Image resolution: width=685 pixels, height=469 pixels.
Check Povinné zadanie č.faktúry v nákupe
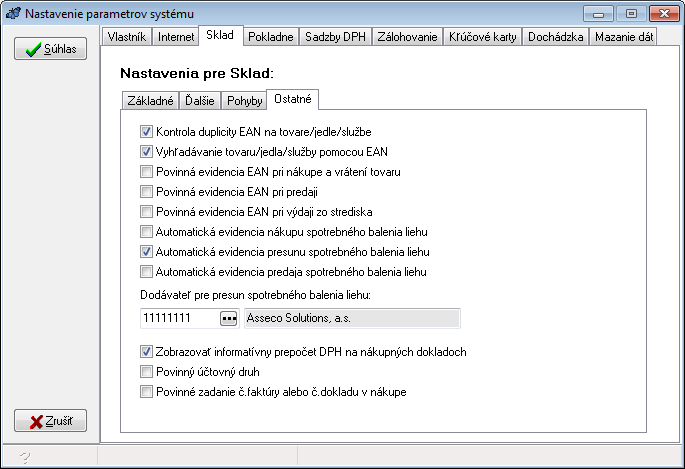[x=146, y=392]
